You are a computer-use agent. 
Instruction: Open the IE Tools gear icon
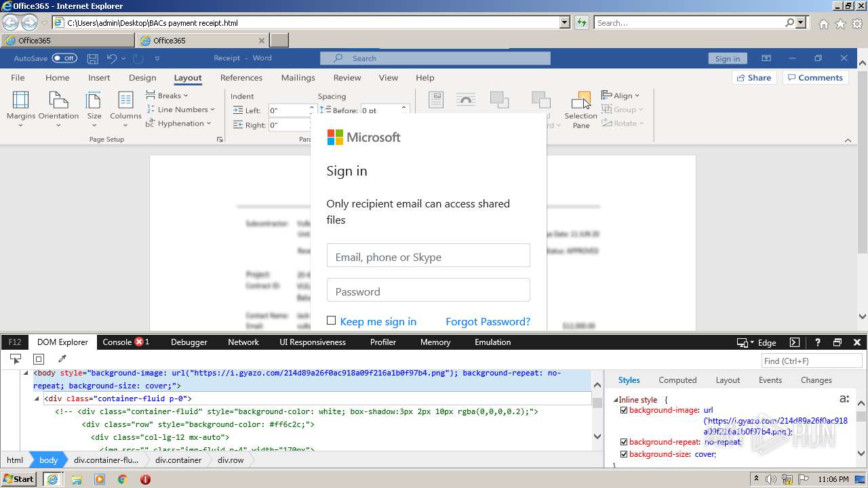[x=857, y=24]
